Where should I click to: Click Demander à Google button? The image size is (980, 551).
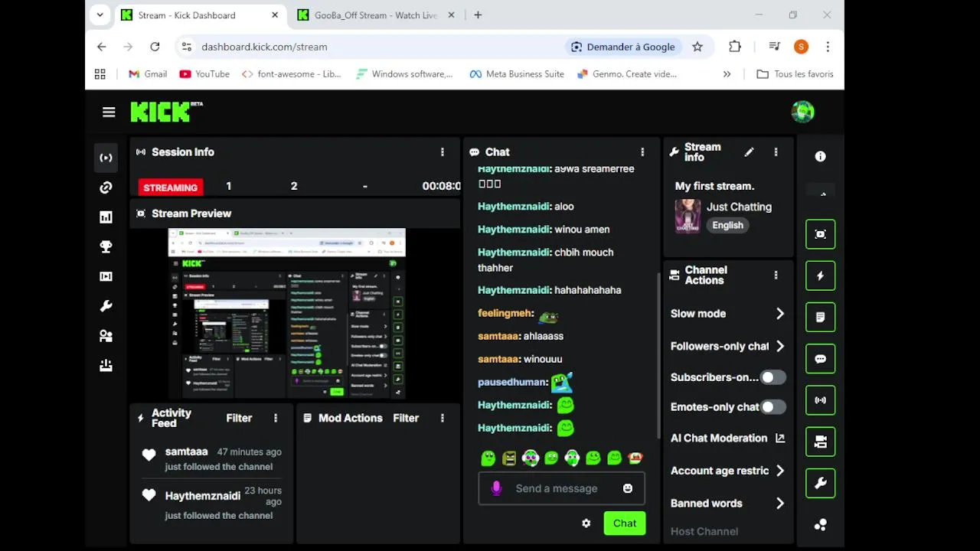click(622, 47)
